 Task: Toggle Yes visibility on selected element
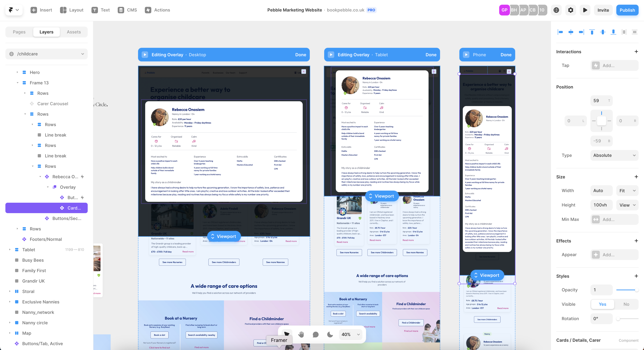click(602, 304)
